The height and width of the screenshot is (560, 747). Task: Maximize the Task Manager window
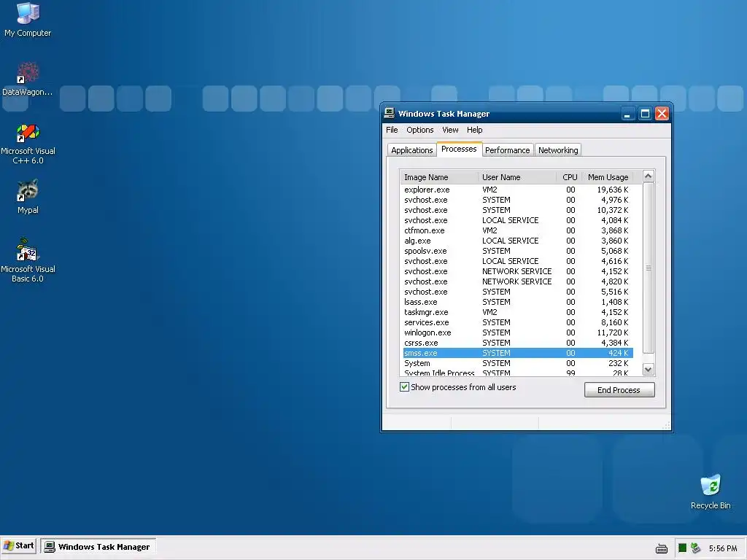point(645,114)
